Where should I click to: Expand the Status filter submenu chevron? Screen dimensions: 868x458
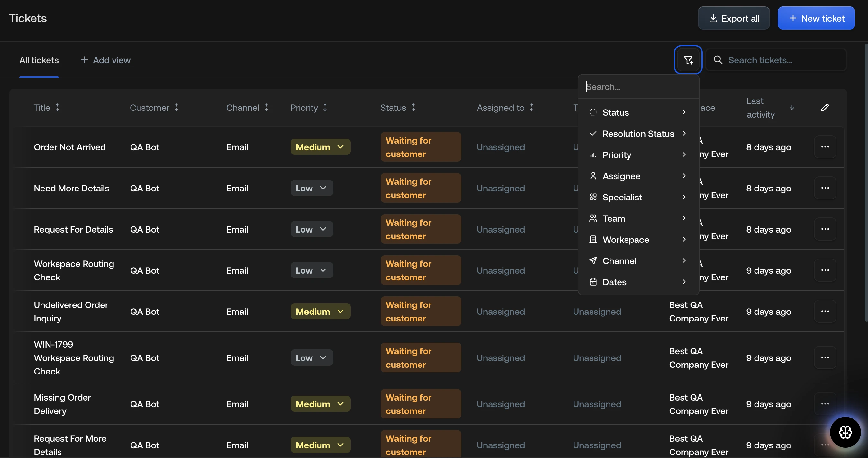point(684,112)
